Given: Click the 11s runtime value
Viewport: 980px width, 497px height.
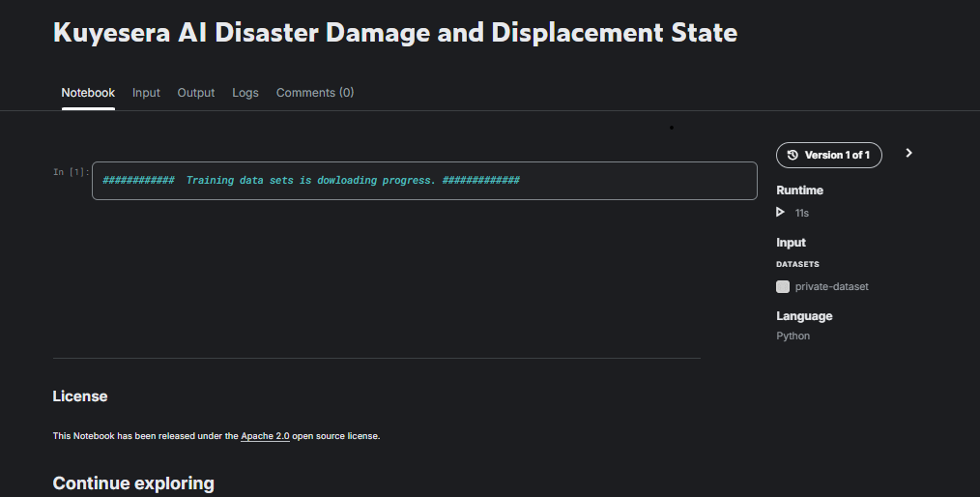Looking at the screenshot, I should pos(802,212).
